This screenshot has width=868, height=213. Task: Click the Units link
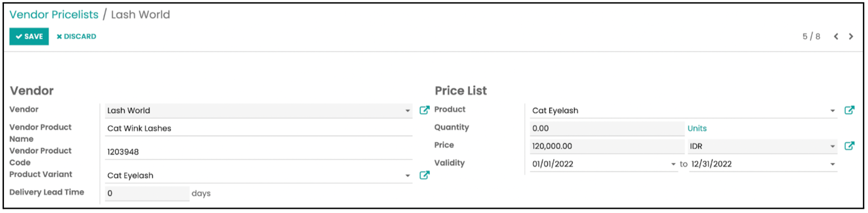697,128
